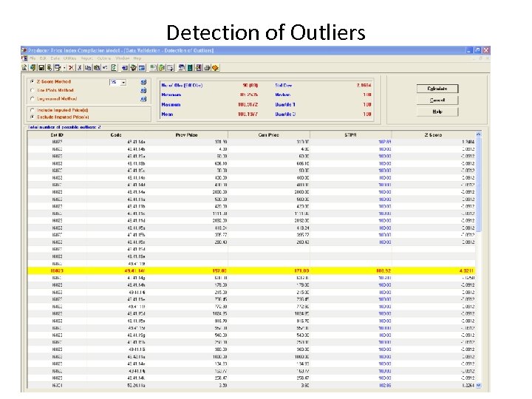This screenshot has width=532, height=399.
Task: Open the File menu
Action: click(x=33, y=58)
